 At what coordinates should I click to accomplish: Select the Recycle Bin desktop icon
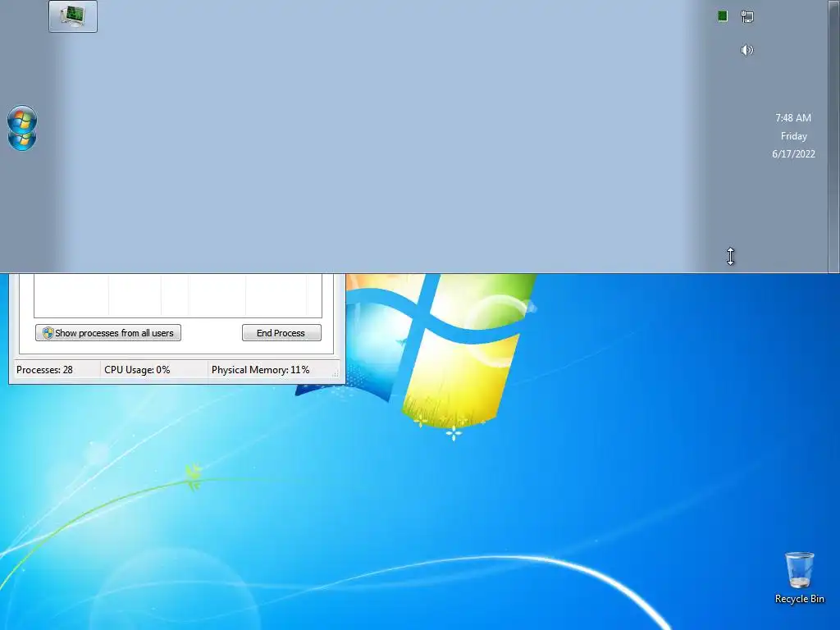(x=799, y=578)
